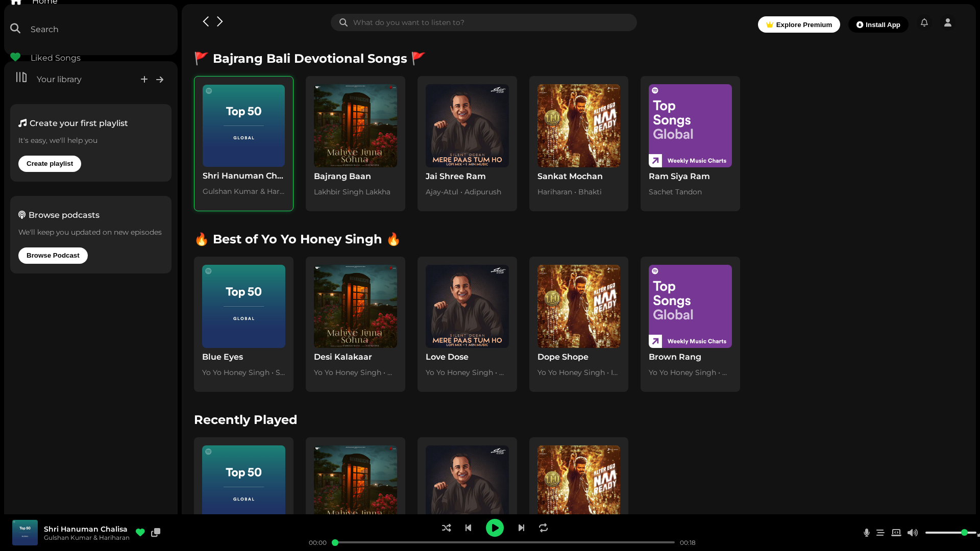Click the Top Songs Global cover for Brown Rang

690,306
